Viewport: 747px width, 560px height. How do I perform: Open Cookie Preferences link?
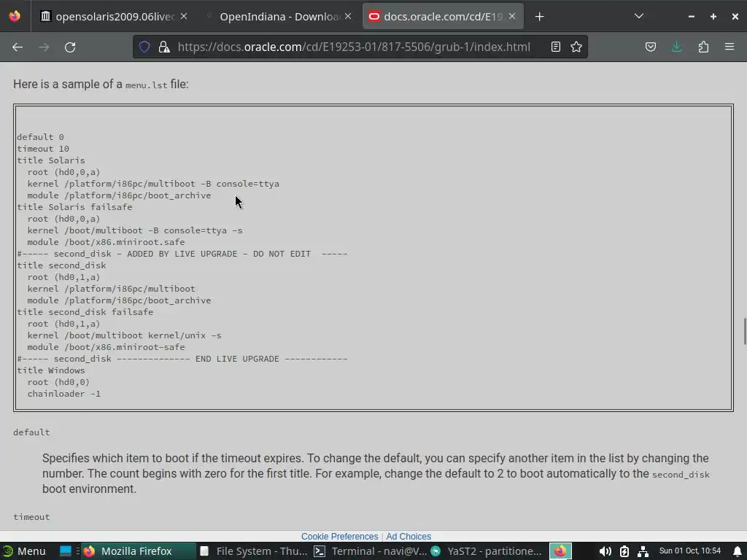click(339, 536)
